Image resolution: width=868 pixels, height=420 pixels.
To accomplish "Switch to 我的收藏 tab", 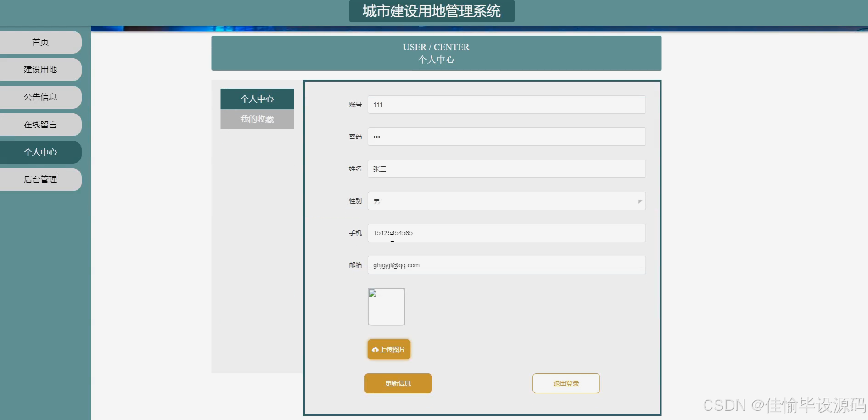I will (257, 119).
